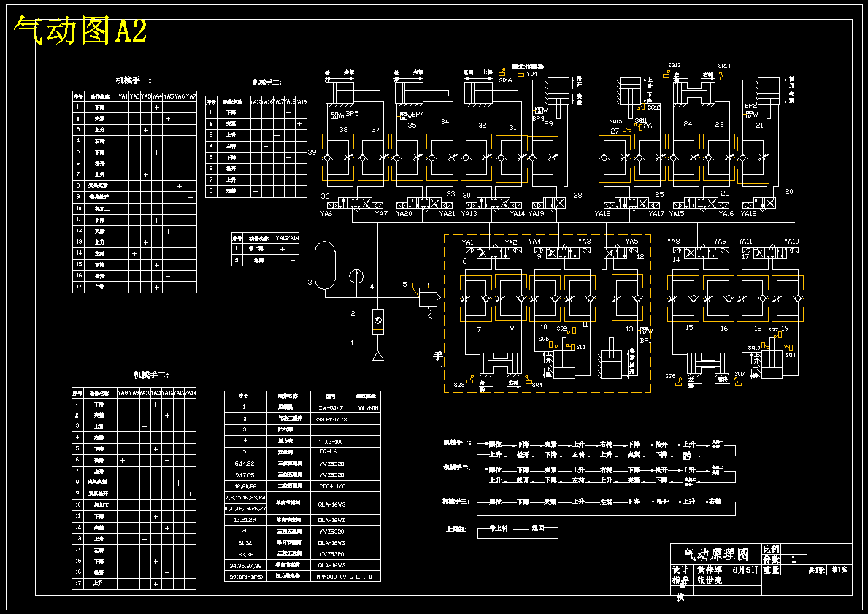Select the limit switch symbol below SQ14

click(723, 75)
